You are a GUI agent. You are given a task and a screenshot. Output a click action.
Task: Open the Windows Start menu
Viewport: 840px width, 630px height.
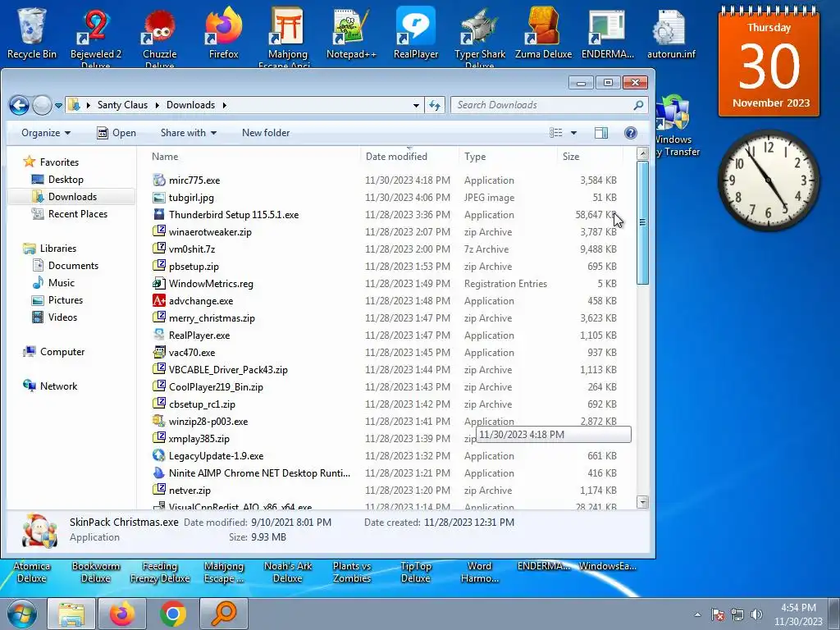click(x=21, y=614)
